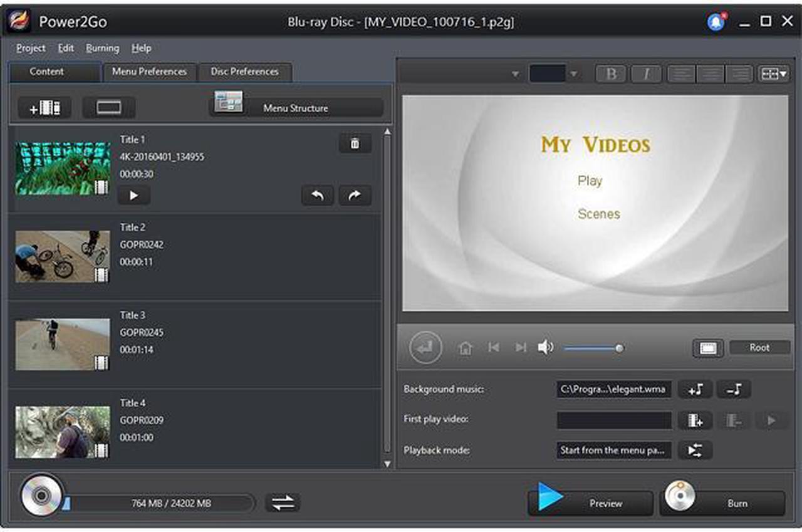Burn the disc
This screenshot has height=532, width=802.
tap(722, 503)
